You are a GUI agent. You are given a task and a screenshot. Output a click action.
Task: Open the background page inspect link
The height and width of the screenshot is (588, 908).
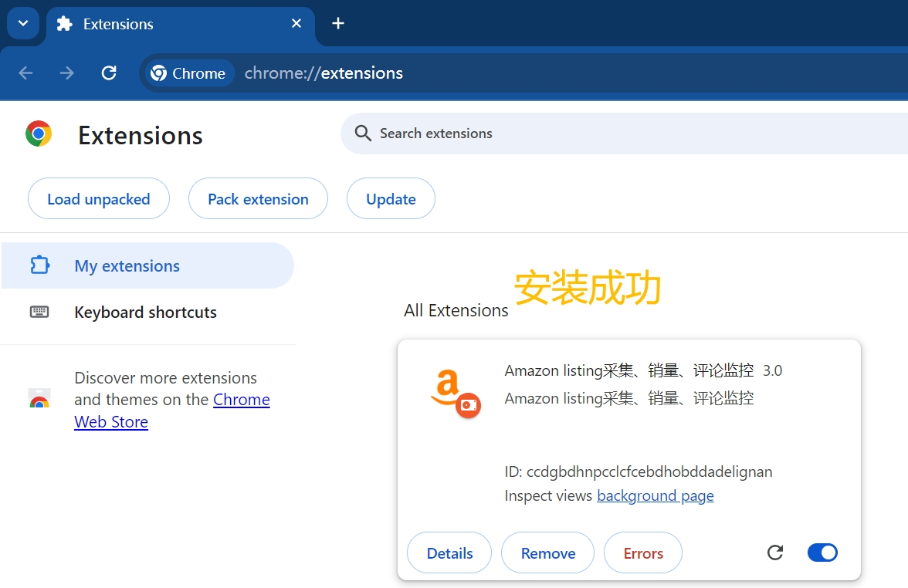point(655,495)
